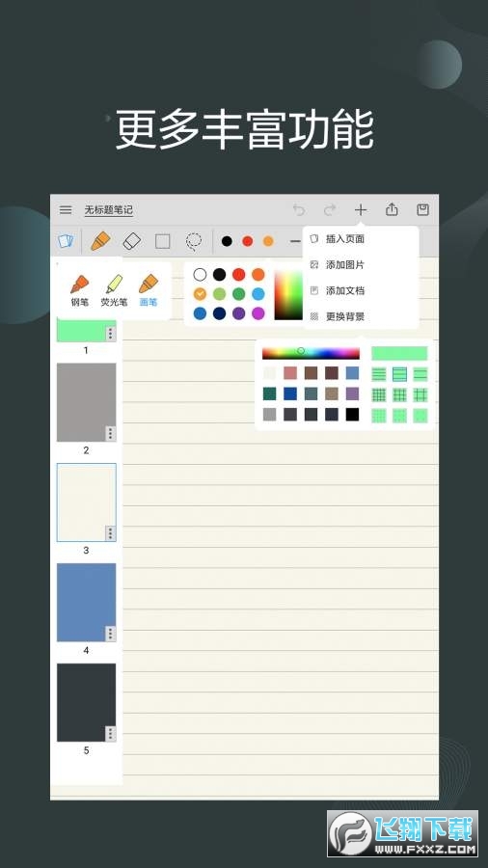
Task: Select the lasso selection tool
Action: [x=194, y=241]
